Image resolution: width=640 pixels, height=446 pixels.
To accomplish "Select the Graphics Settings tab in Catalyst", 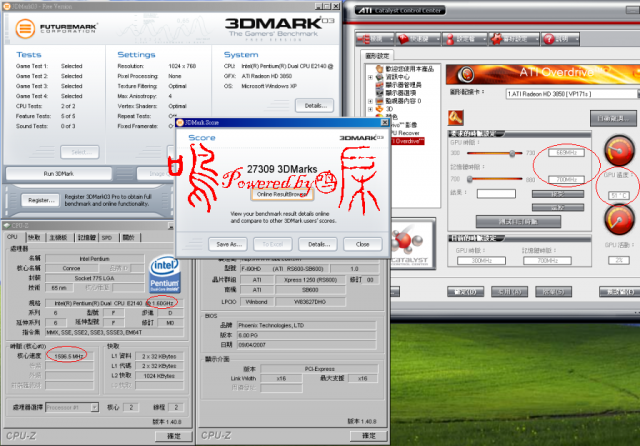I will pyautogui.click(x=377, y=56).
